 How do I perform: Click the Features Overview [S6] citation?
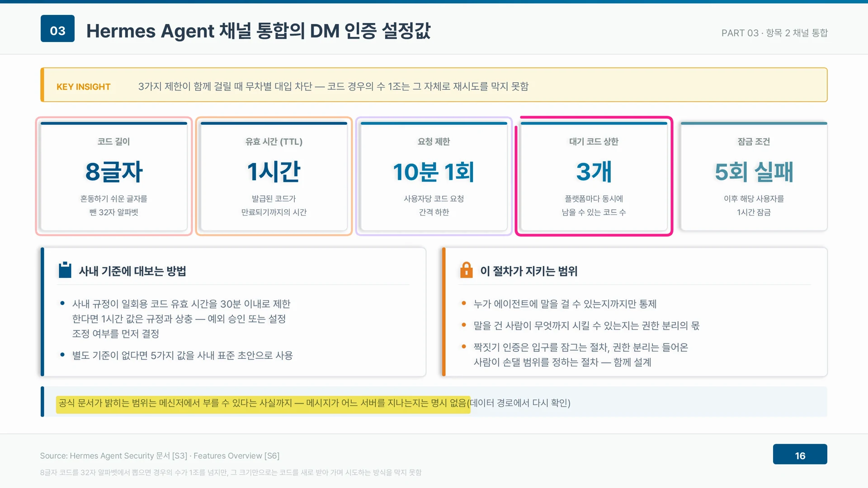tap(236, 456)
